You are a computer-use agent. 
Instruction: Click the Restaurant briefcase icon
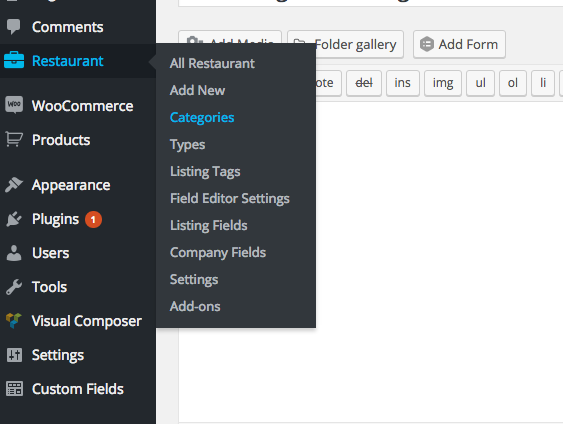[x=14, y=60]
